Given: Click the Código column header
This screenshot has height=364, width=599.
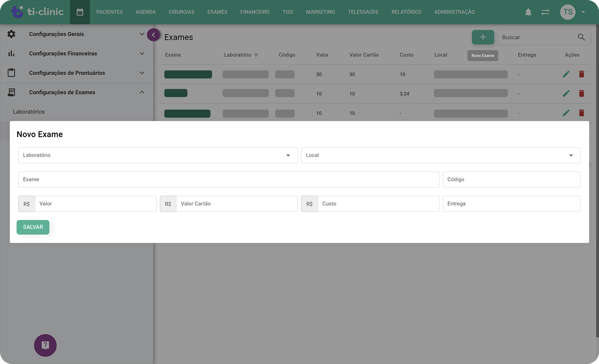Looking at the screenshot, I should pyautogui.click(x=287, y=55).
